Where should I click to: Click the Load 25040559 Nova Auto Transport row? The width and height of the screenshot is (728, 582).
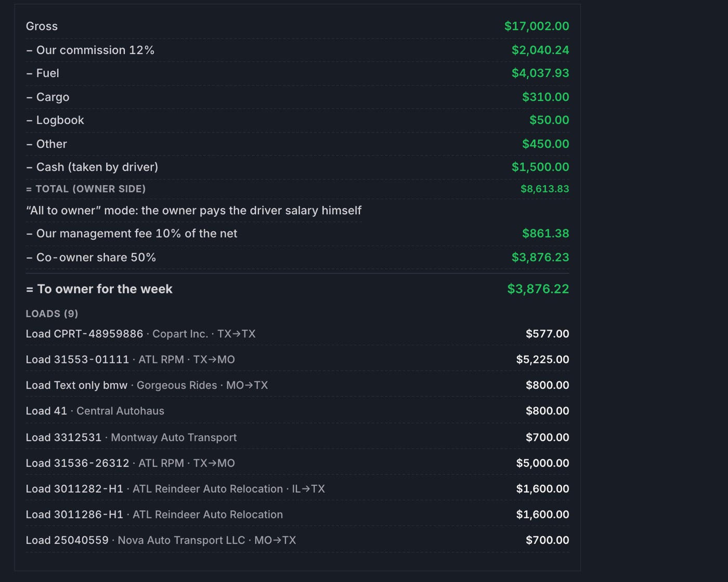pyautogui.click(x=297, y=540)
